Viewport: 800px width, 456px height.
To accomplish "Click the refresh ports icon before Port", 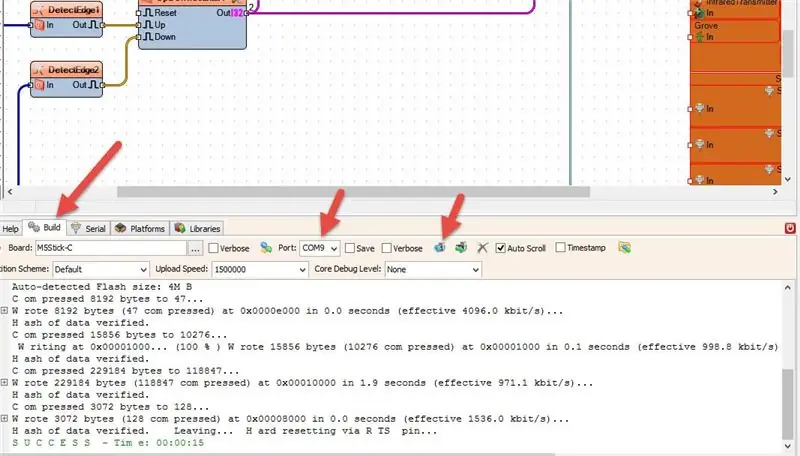I will click(266, 248).
